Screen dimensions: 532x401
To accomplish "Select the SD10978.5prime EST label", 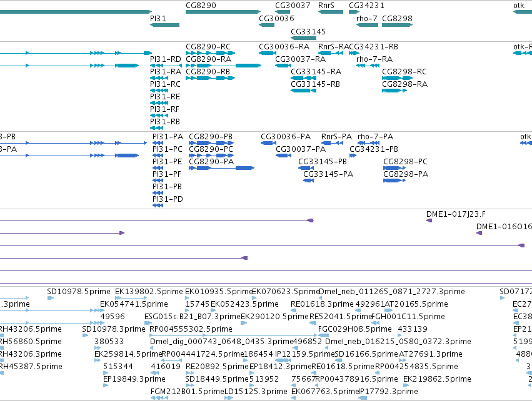I will [79, 292].
